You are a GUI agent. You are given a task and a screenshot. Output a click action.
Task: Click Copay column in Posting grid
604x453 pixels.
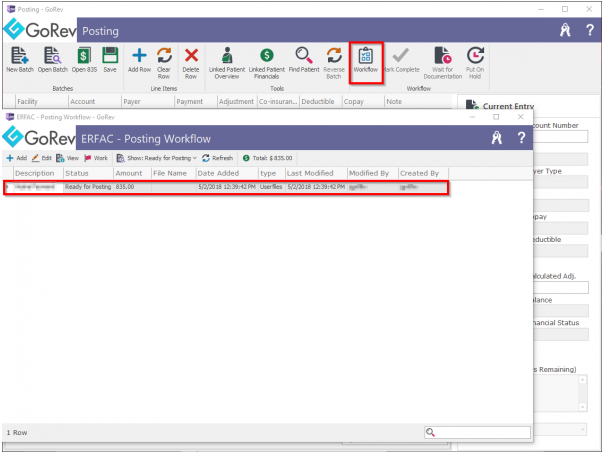click(363, 102)
